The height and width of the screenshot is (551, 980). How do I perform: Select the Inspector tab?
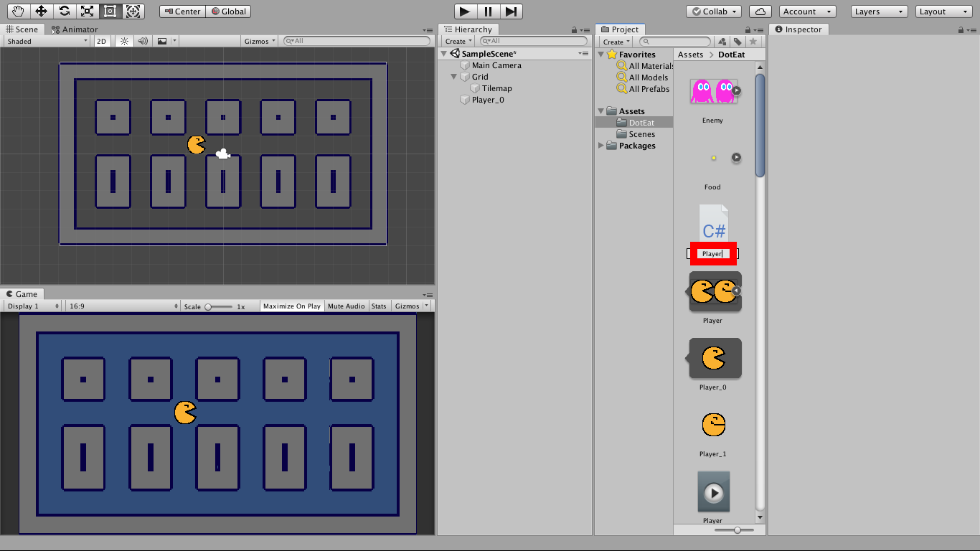798,29
